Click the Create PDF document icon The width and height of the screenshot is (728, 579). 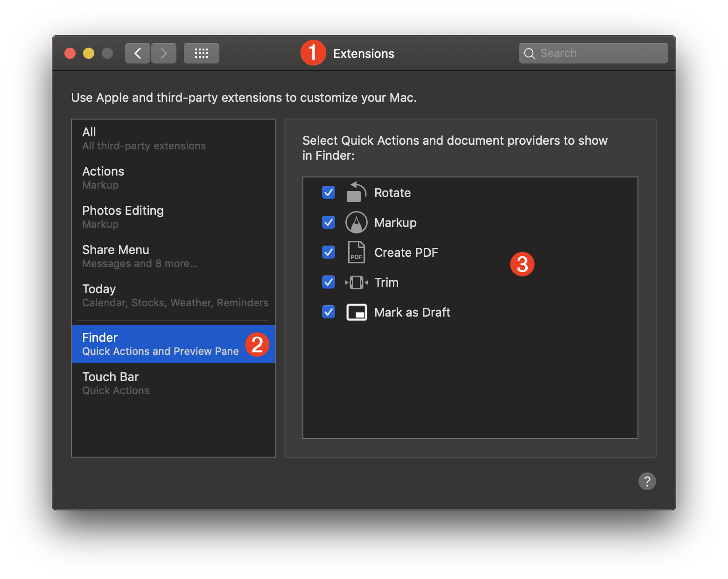pos(357,252)
